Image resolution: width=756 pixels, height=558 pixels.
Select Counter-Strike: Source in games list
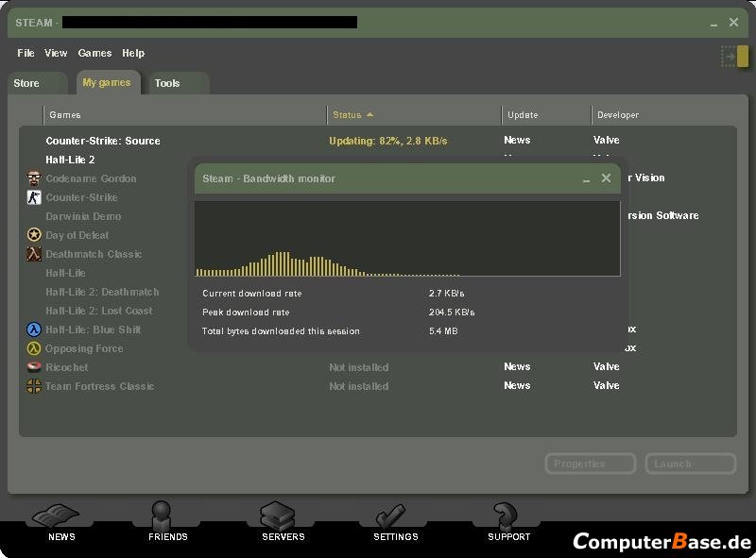[103, 141]
